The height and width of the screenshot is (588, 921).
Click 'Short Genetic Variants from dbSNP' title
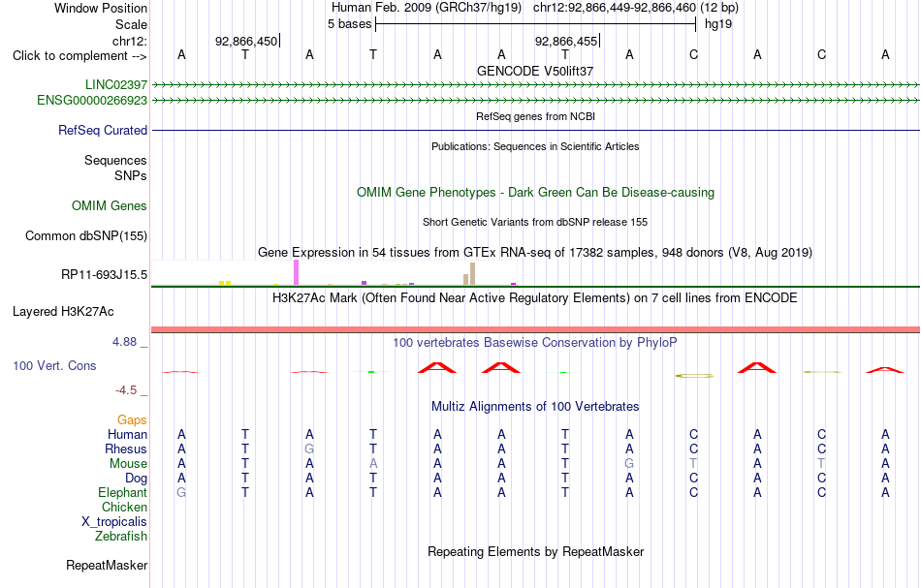535,223
